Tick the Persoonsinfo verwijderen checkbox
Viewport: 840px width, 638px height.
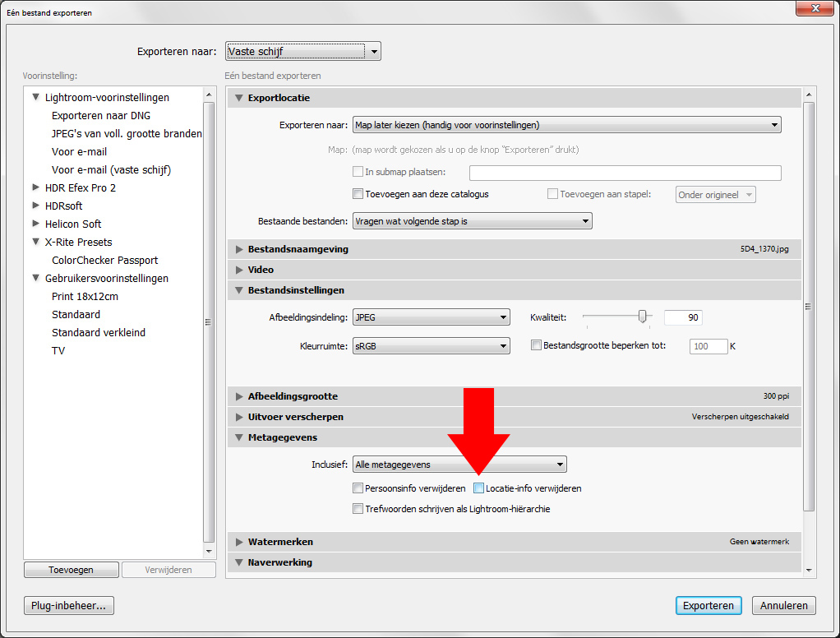(x=358, y=488)
